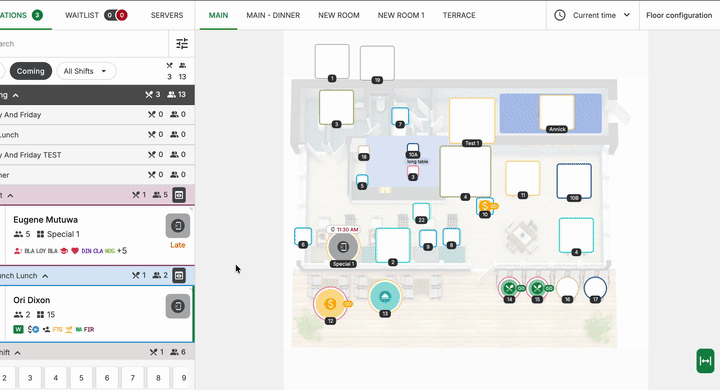720x390 pixels.
Task: Collapse the dark top reservations section
Action: 16,95
